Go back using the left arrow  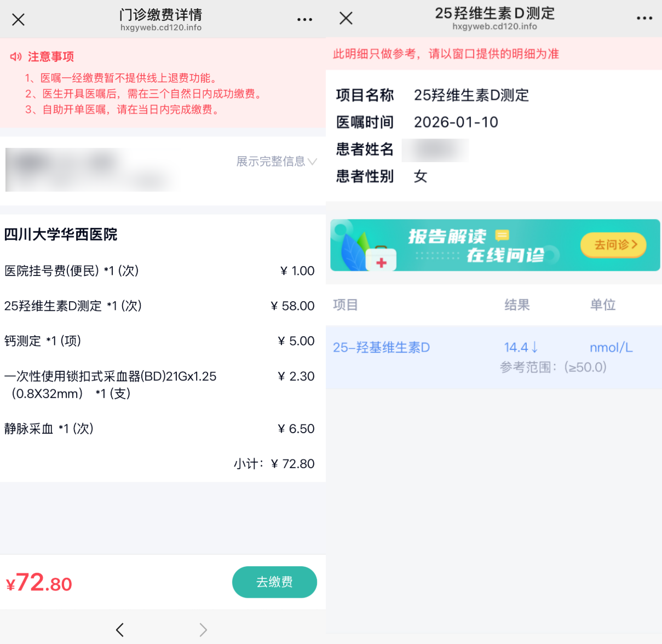click(x=120, y=630)
